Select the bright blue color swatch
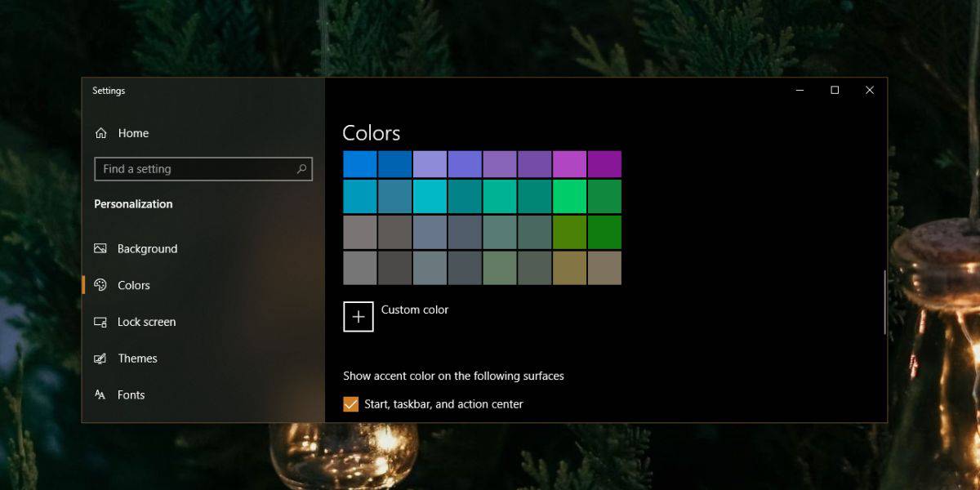Image resolution: width=980 pixels, height=490 pixels. [x=360, y=164]
